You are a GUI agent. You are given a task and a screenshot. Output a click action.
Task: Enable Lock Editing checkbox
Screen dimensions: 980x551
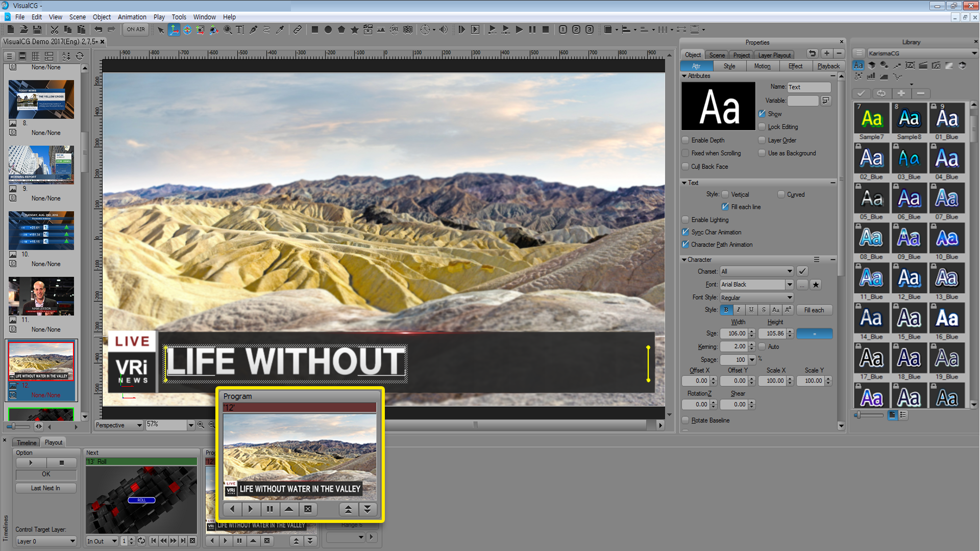pos(762,127)
